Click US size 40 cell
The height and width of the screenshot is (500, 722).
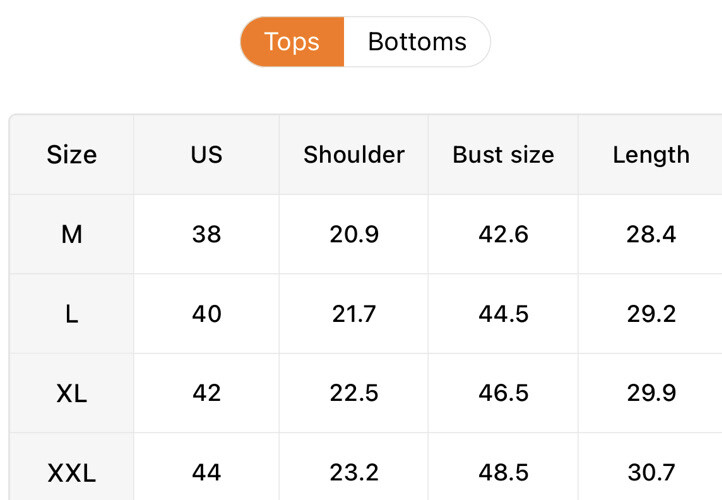tap(207, 314)
